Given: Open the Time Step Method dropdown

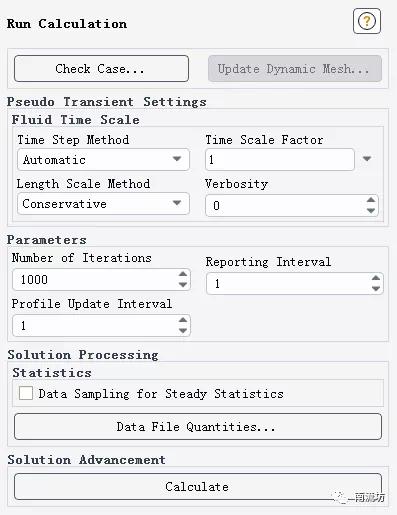Looking at the screenshot, I should point(103,160).
